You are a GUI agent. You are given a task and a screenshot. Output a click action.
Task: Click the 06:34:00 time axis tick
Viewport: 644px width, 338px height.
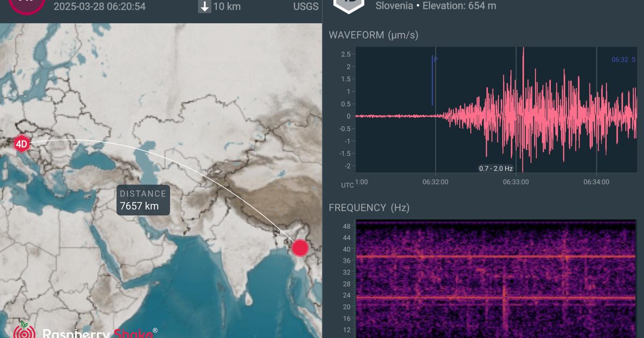click(596, 182)
